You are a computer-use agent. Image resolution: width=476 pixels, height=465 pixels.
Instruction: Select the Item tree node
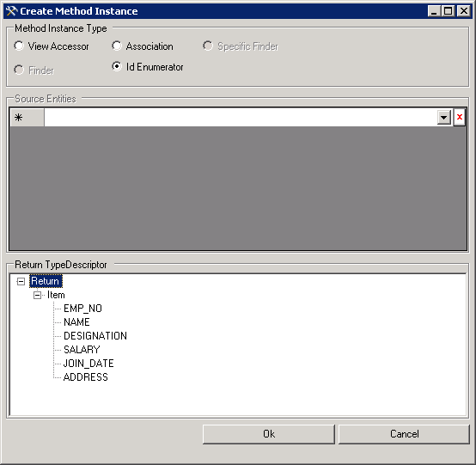pos(56,295)
